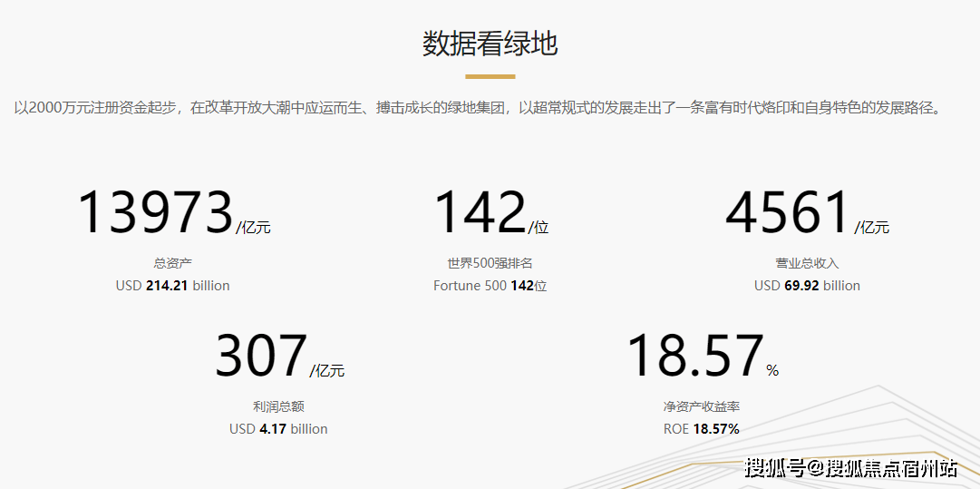Image resolution: width=980 pixels, height=489 pixels.
Task: Click the 营业总收入 label
Action: tap(807, 263)
